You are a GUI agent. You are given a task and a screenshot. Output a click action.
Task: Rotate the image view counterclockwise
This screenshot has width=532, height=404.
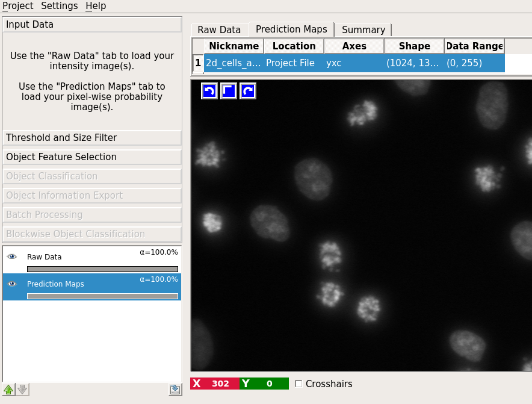click(209, 90)
